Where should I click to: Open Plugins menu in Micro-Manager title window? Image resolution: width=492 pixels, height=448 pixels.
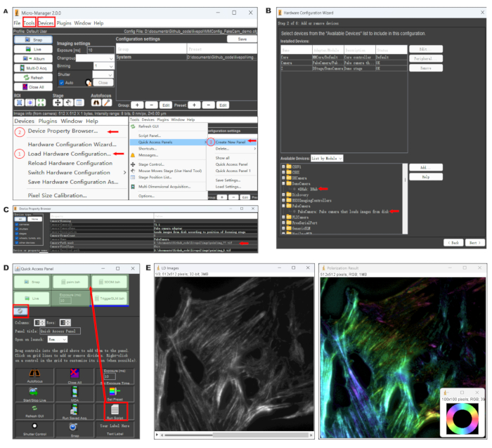coord(64,23)
